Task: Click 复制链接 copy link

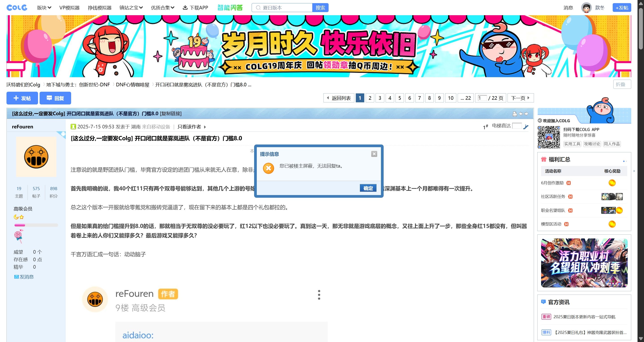Action: 171,113
